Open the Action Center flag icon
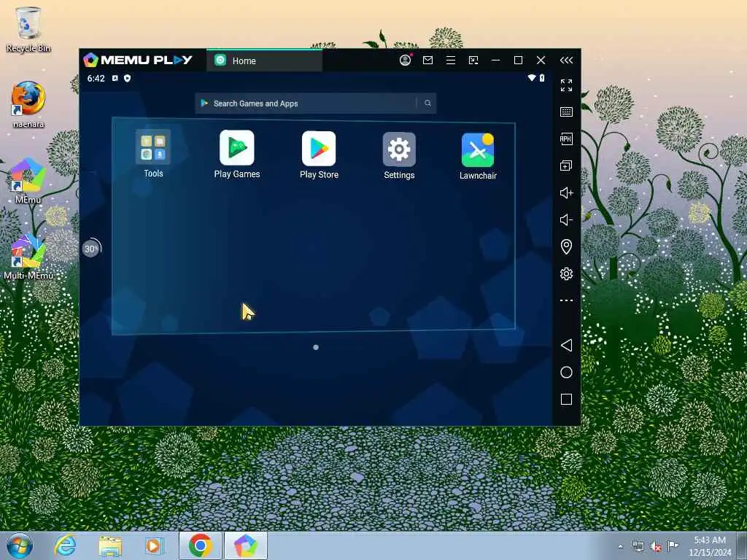 click(673, 545)
